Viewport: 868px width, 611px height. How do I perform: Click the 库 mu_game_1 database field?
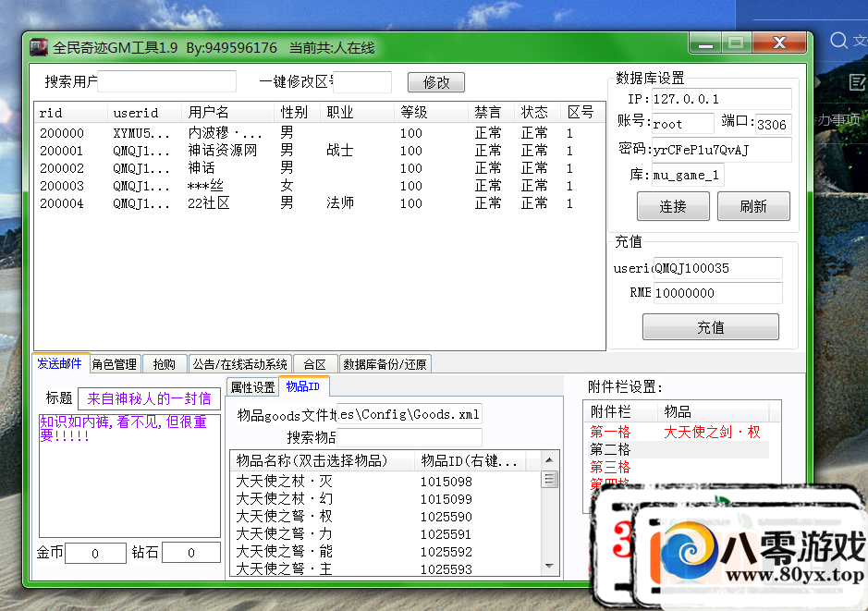pyautogui.click(x=688, y=175)
